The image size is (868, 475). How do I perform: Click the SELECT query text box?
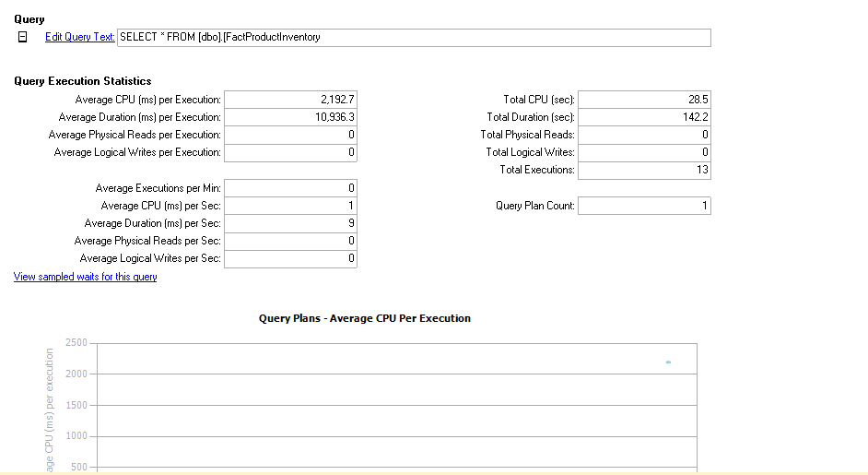click(414, 38)
